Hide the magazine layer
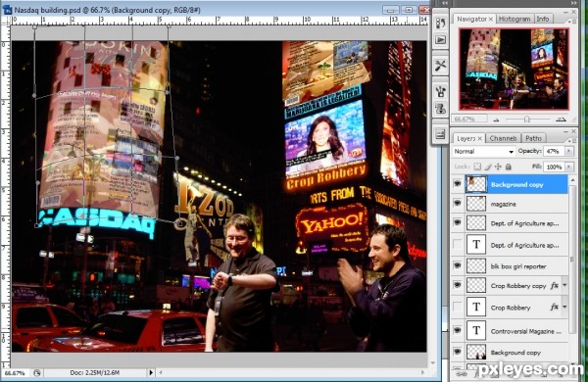 click(457, 203)
